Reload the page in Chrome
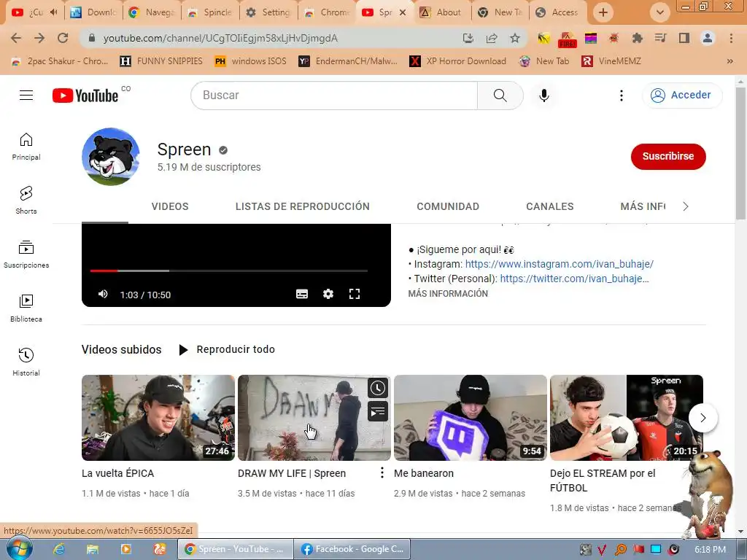Screen dimensions: 747x560 point(63,38)
